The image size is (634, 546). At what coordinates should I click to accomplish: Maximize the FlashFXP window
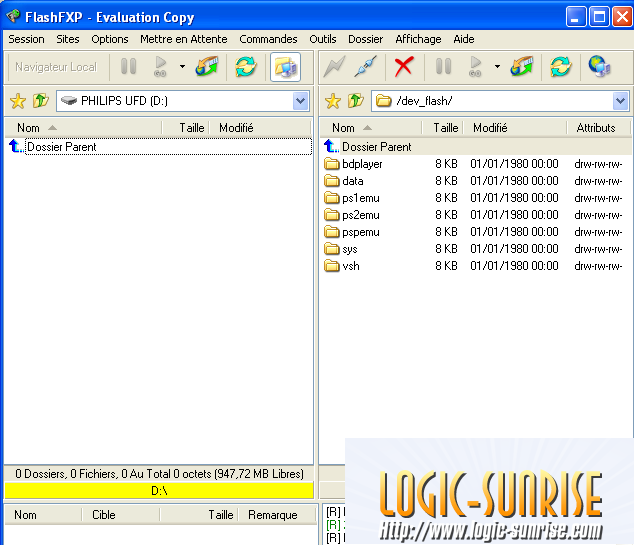599,17
